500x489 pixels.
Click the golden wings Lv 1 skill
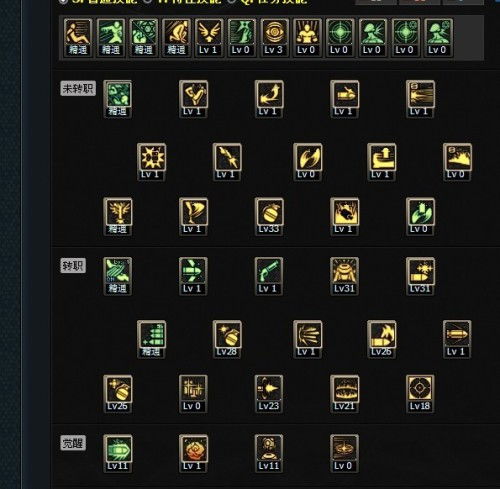209,38
